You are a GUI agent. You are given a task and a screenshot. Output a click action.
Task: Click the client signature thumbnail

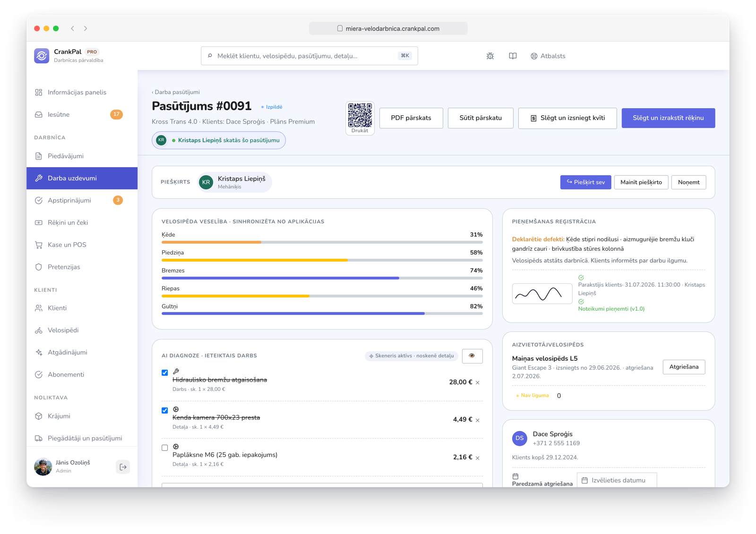coord(542,293)
